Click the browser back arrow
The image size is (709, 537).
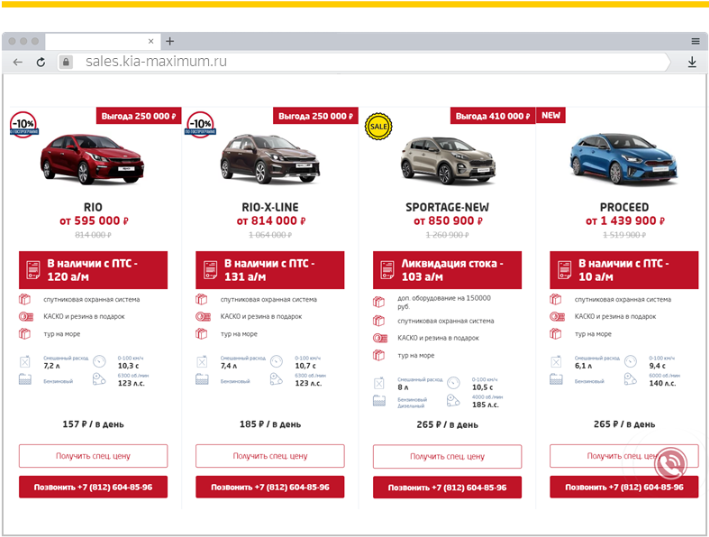click(18, 62)
